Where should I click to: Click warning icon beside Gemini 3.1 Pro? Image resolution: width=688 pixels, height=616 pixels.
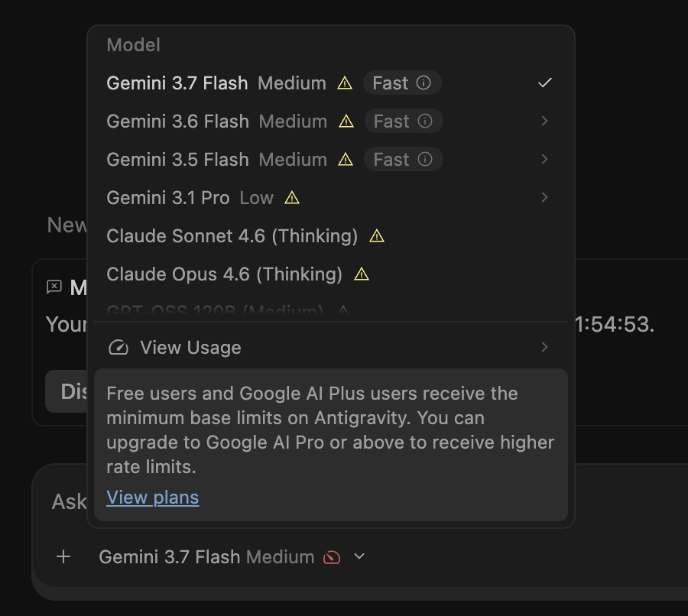coord(292,197)
